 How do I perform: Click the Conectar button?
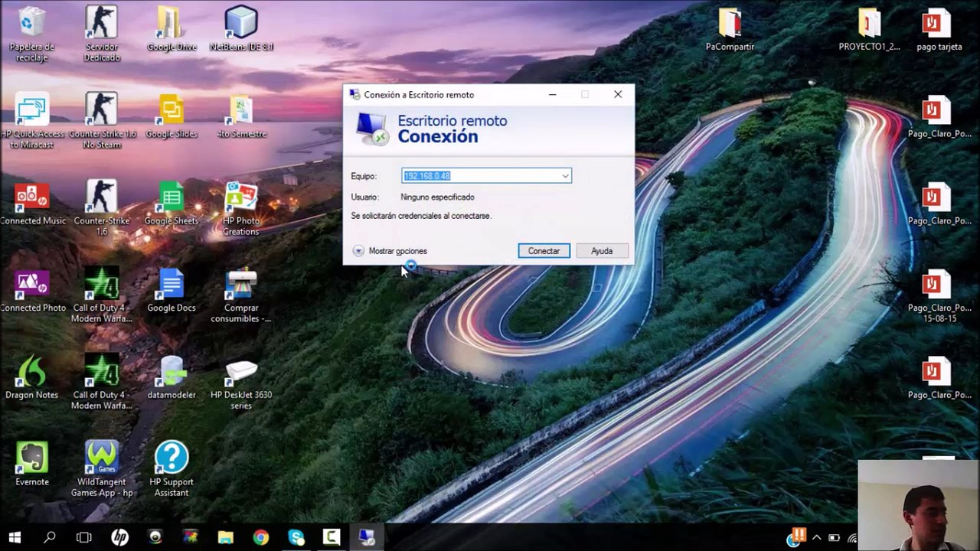[544, 251]
